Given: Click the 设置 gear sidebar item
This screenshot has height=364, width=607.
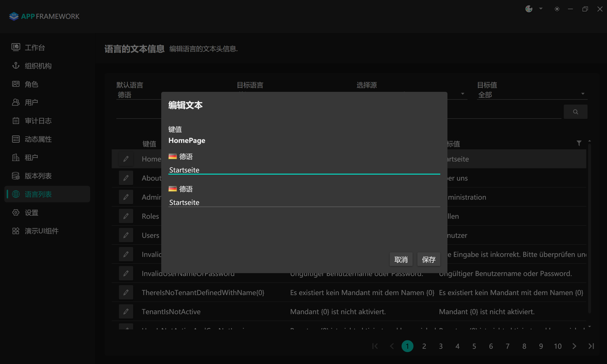Looking at the screenshot, I should coord(31,213).
